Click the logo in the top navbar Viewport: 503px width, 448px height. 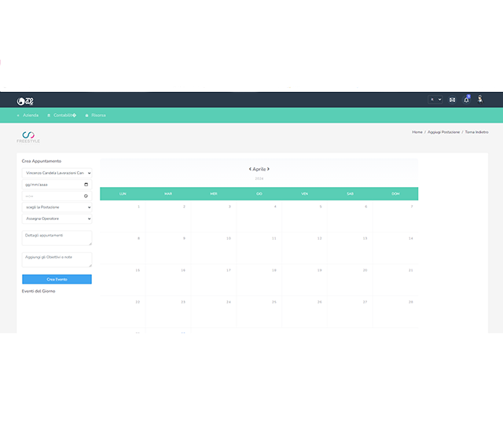coord(25,101)
